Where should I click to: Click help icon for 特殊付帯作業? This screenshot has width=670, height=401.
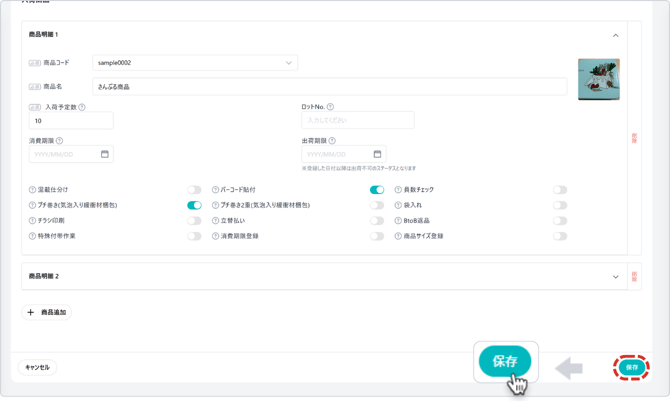pos(32,236)
